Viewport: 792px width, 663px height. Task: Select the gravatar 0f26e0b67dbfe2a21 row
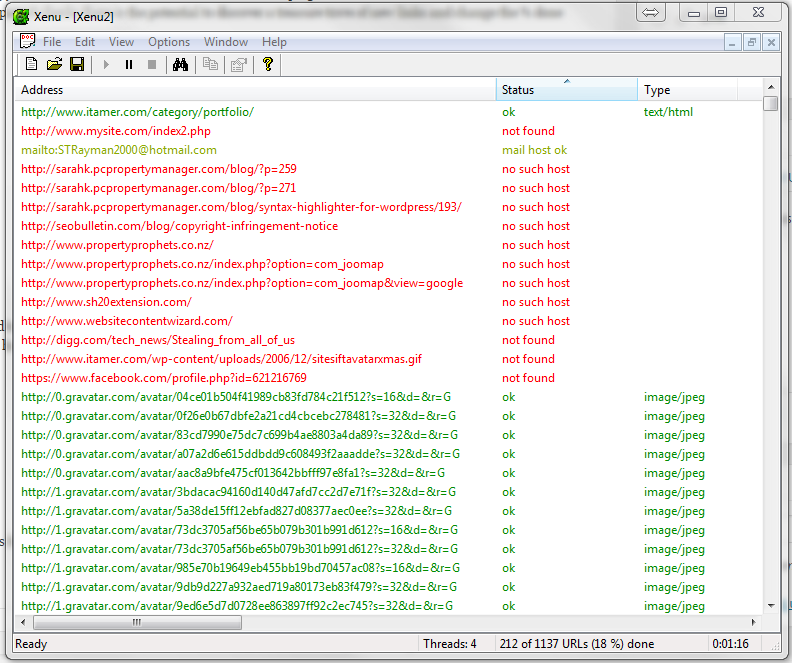pyautogui.click(x=387, y=416)
